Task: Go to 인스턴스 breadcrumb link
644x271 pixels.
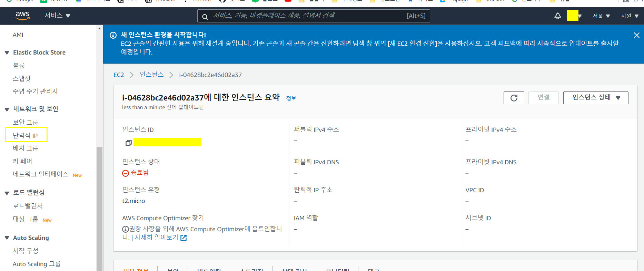Action: pos(152,75)
